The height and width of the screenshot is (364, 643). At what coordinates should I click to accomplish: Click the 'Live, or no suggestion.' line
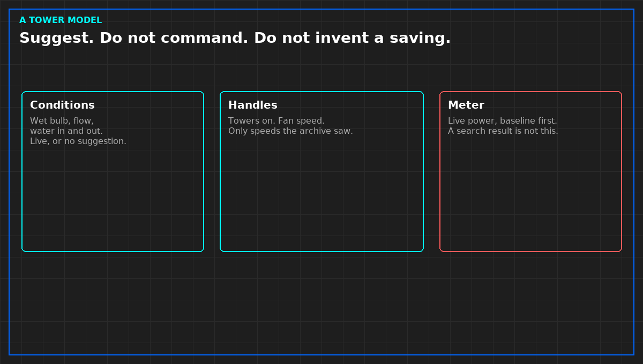78,141
